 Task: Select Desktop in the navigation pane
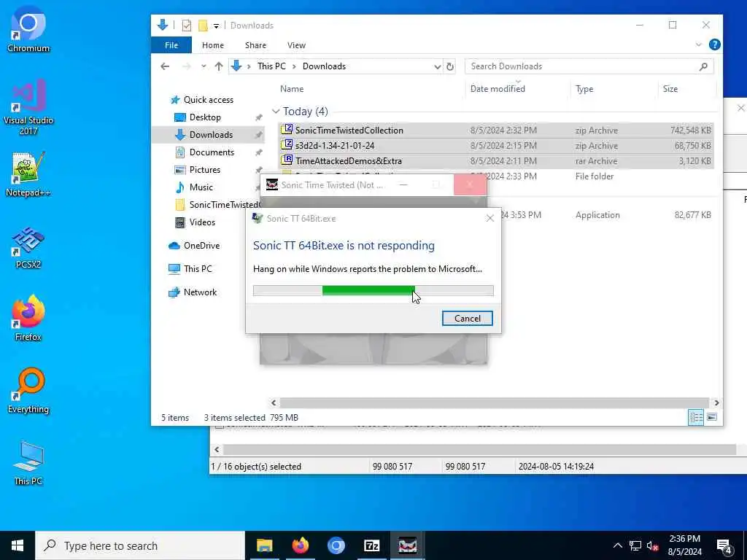pos(205,117)
